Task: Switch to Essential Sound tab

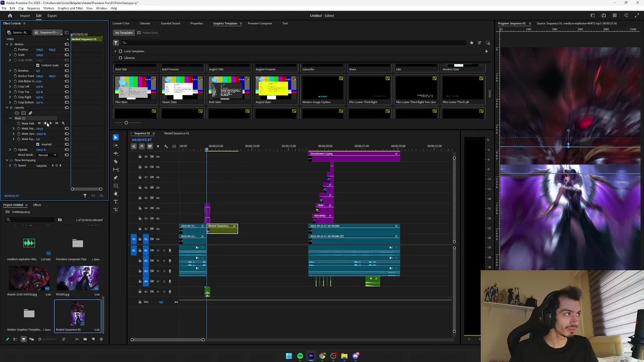Action: [x=170, y=24]
